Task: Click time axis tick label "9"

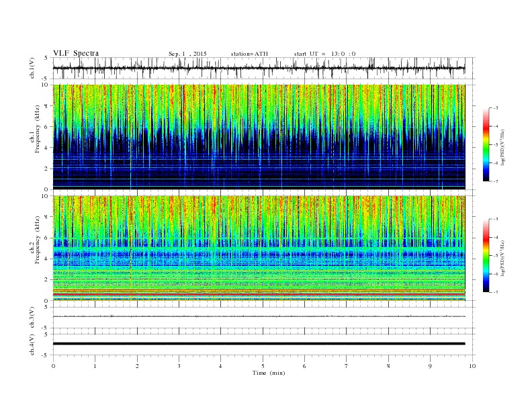Action: tap(430, 366)
